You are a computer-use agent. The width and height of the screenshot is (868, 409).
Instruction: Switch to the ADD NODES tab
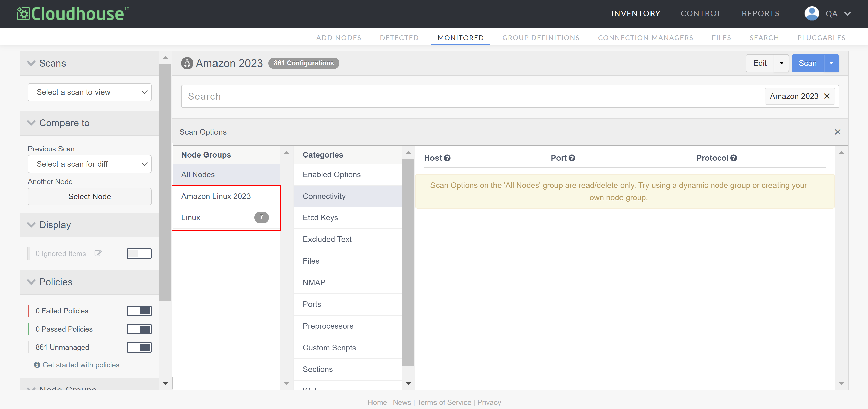[338, 37]
